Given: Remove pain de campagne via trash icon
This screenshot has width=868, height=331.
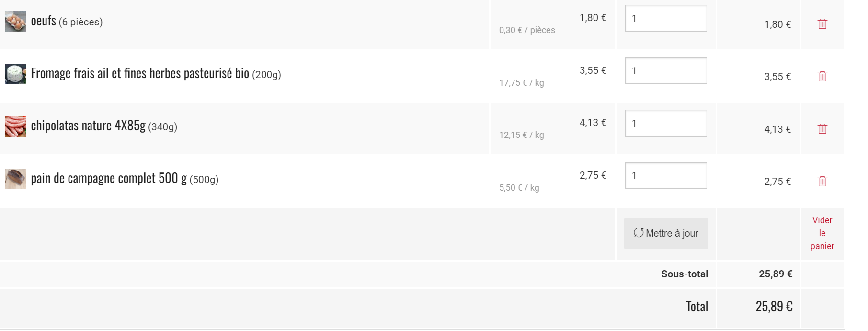Looking at the screenshot, I should tap(822, 181).
